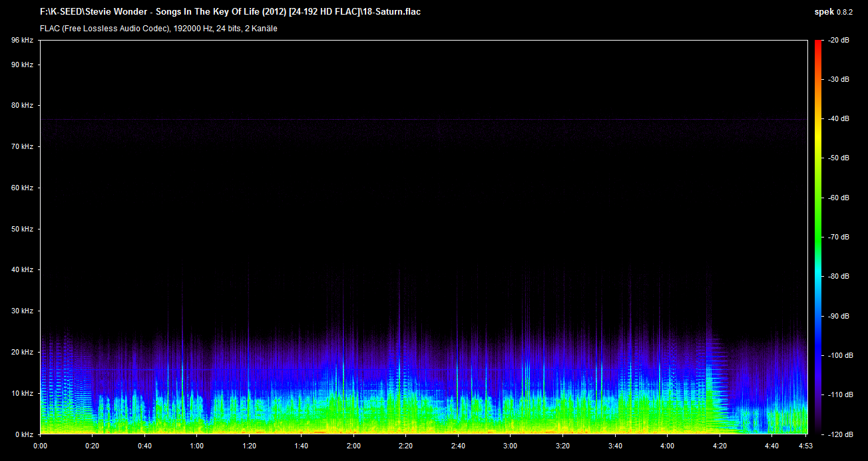The width and height of the screenshot is (868, 461).
Task: Click the 4:00 time axis marker
Action: point(667,446)
